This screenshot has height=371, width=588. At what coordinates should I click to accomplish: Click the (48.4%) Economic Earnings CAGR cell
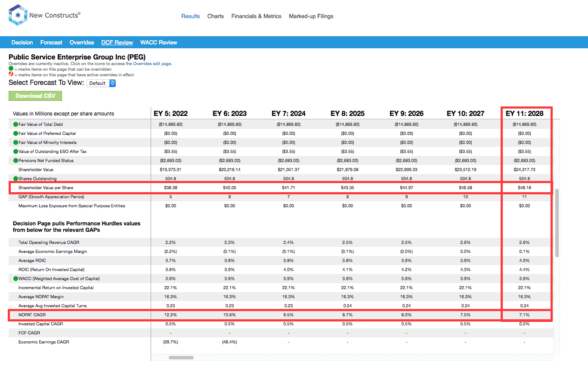point(230,342)
